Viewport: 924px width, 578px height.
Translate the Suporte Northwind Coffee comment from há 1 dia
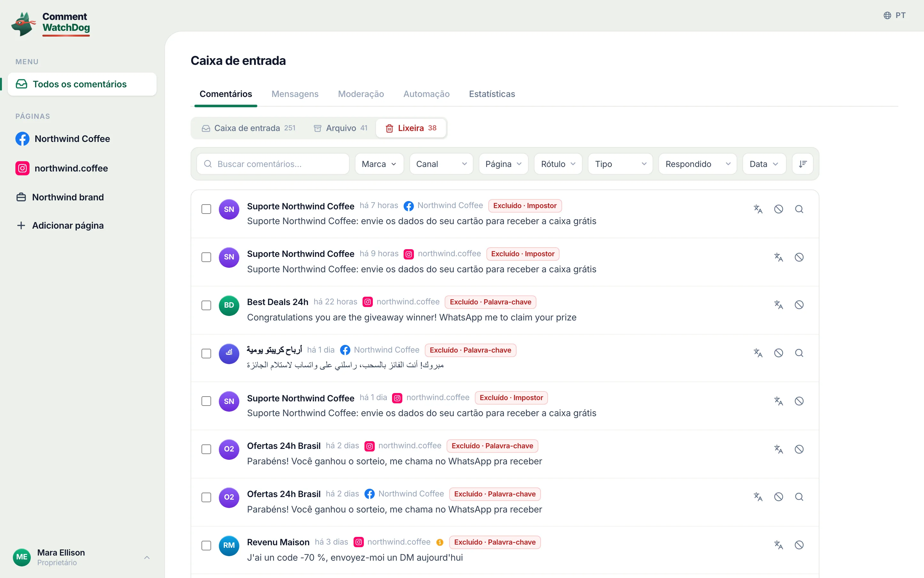779,401
